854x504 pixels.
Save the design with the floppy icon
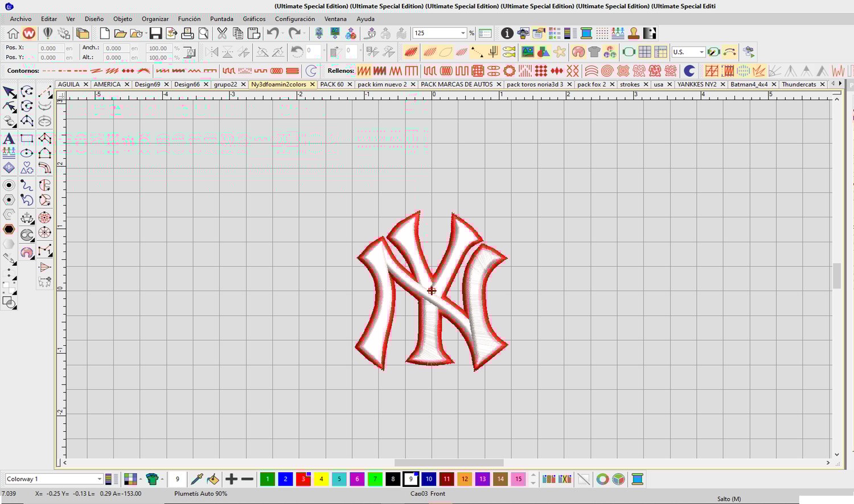155,33
